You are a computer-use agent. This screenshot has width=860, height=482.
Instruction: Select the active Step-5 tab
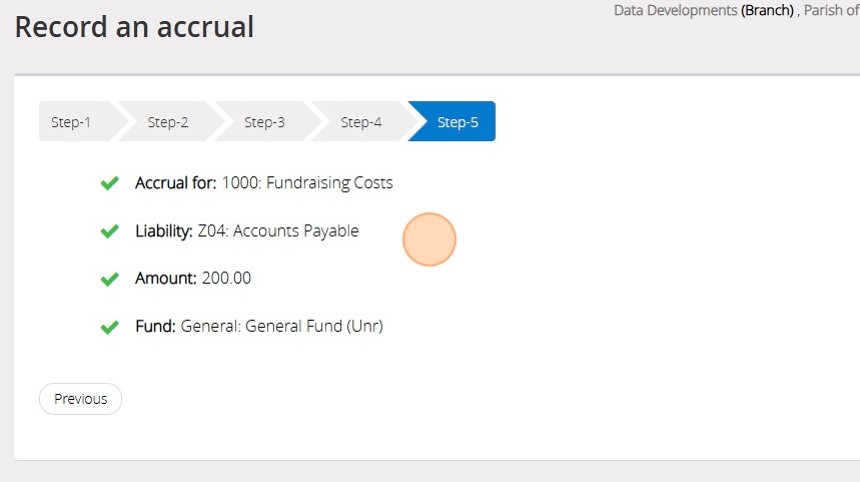pyautogui.click(x=457, y=122)
